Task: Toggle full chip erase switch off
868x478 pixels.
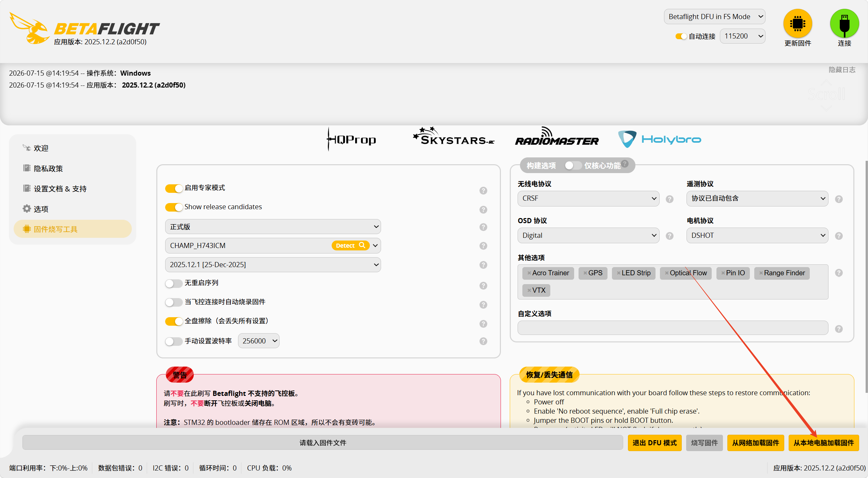Action: click(x=174, y=321)
